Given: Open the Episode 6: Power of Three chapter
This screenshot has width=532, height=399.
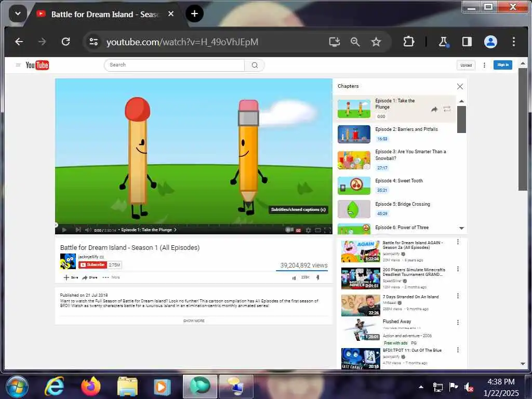Looking at the screenshot, I should click(395, 228).
